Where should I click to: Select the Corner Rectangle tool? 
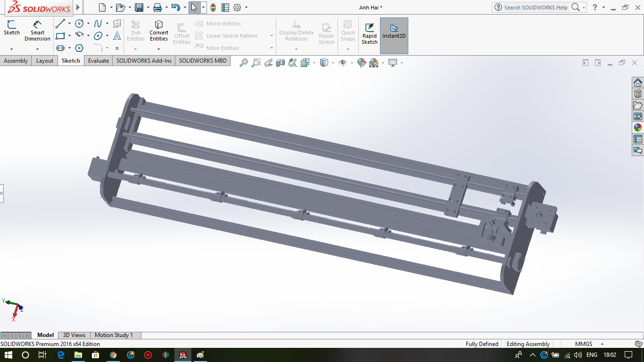click(x=60, y=36)
